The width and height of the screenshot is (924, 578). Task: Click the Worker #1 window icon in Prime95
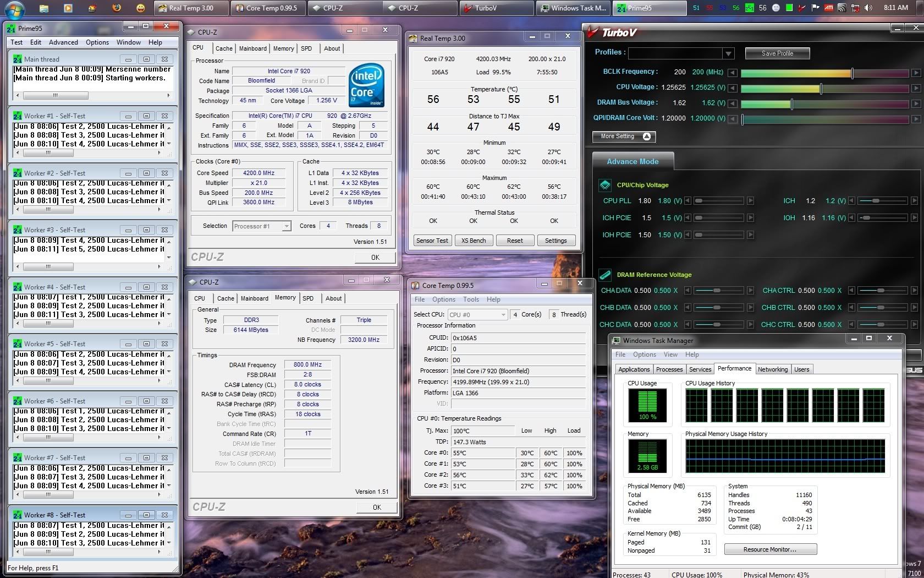click(x=18, y=116)
